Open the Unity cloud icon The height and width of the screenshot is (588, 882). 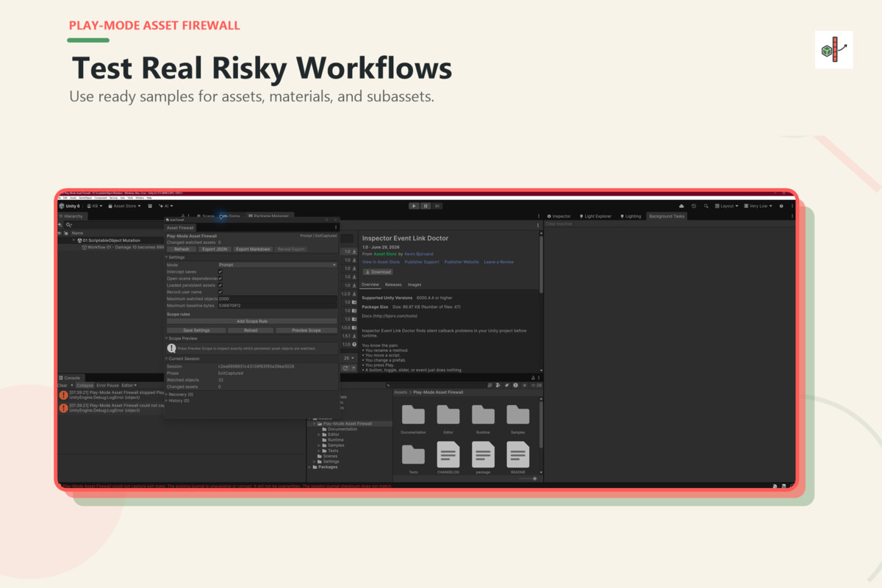(682, 206)
